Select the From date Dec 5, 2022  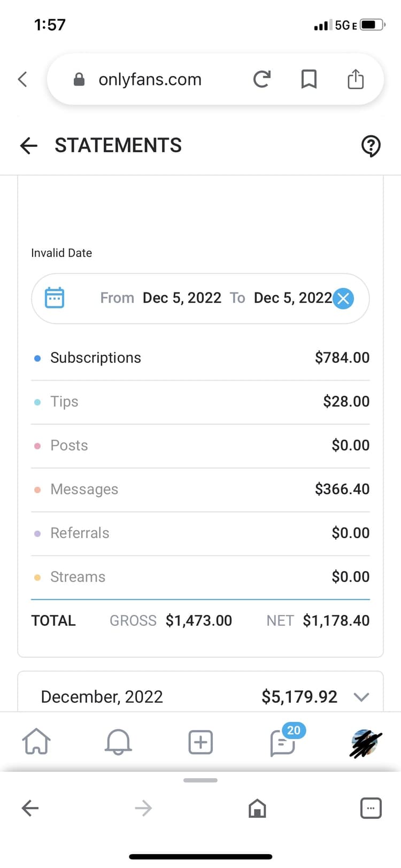(x=182, y=298)
